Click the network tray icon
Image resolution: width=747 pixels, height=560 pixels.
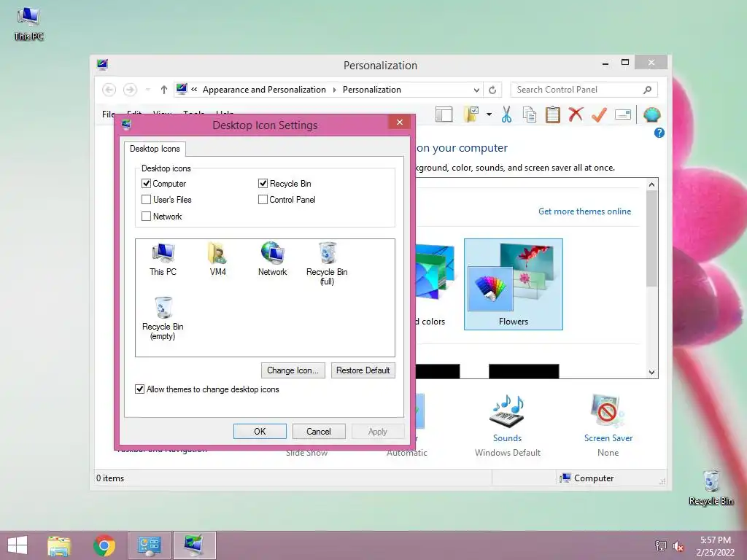[x=661, y=546]
